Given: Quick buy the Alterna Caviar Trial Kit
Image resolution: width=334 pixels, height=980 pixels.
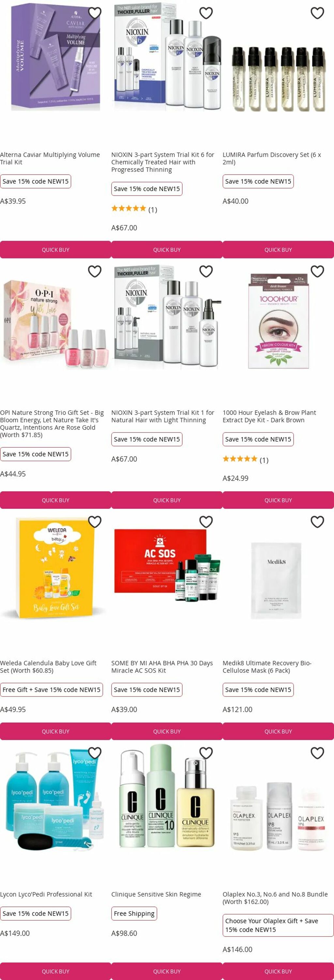Looking at the screenshot, I should tap(55, 250).
